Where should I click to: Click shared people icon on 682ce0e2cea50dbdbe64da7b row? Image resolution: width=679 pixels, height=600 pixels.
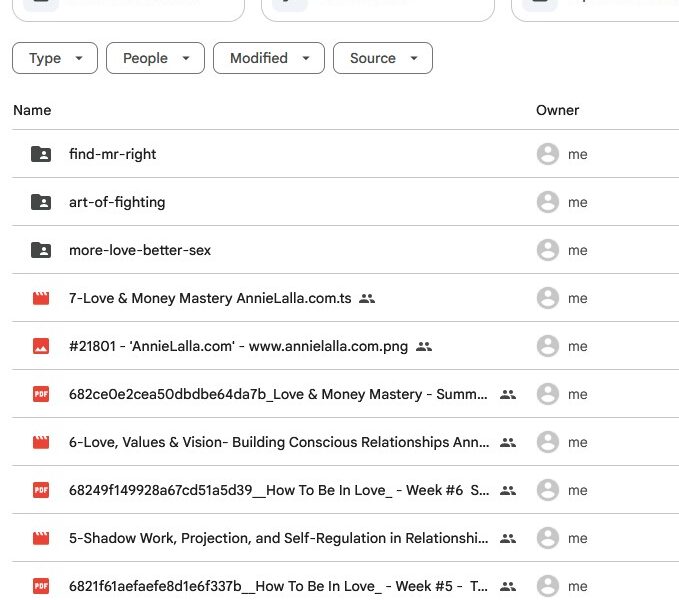[x=508, y=394]
